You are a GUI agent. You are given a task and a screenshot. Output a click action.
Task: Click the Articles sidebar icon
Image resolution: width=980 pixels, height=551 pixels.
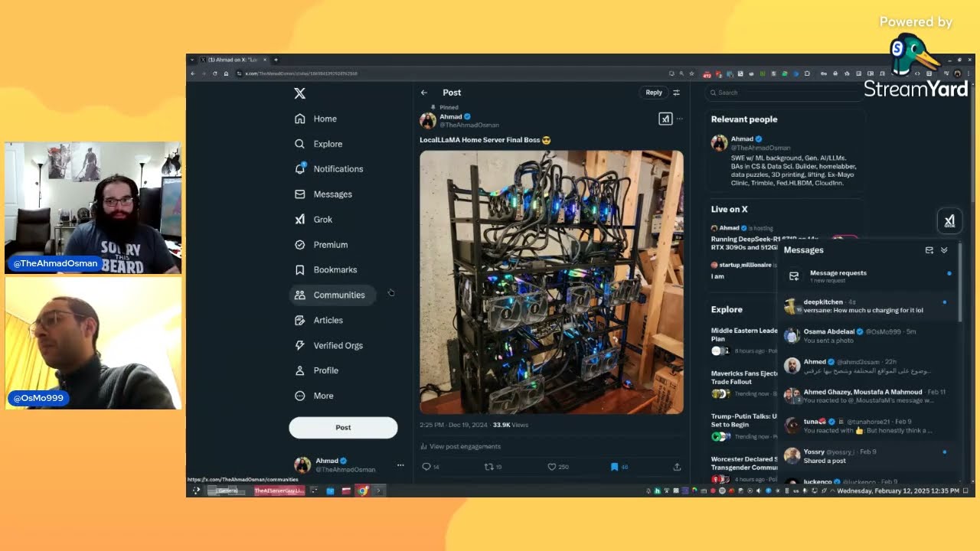(300, 321)
